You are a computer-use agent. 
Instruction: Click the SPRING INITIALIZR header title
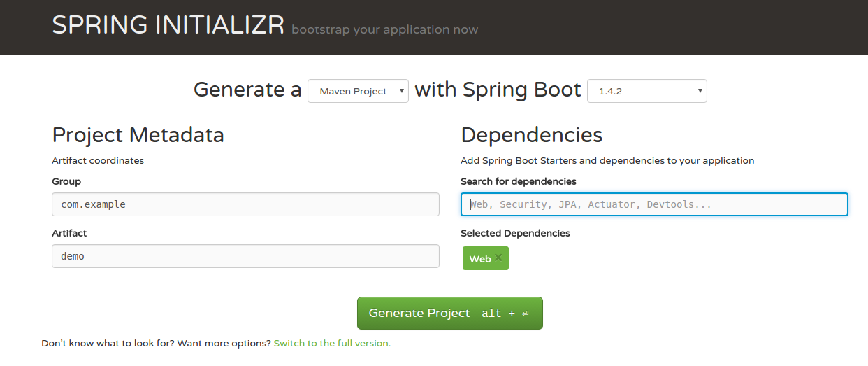168,25
